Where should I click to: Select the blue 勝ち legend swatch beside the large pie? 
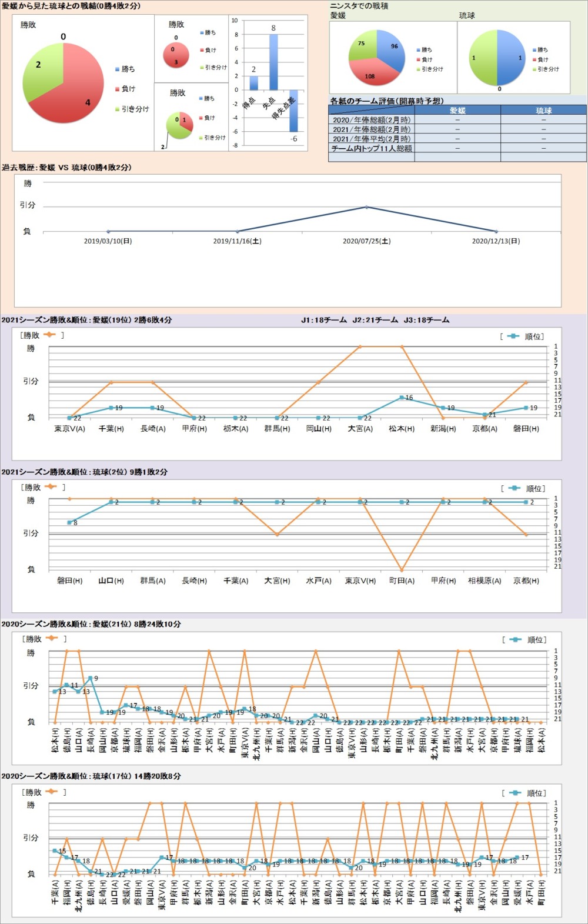(x=118, y=69)
